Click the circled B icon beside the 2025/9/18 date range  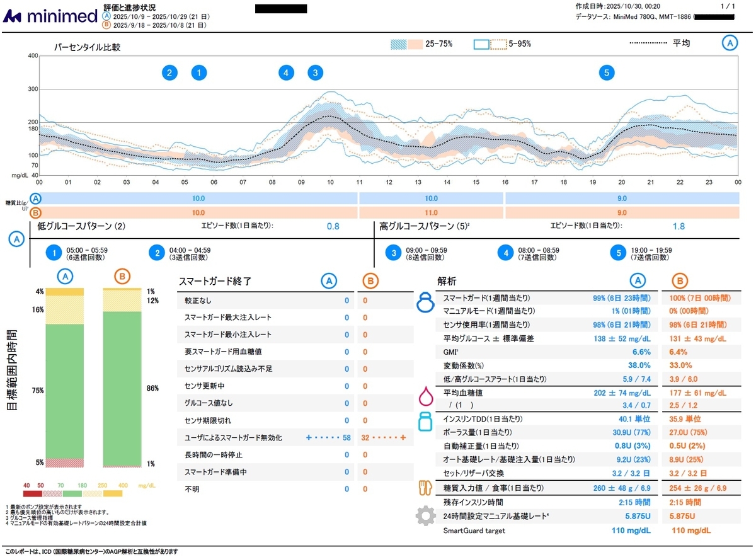tap(106, 25)
